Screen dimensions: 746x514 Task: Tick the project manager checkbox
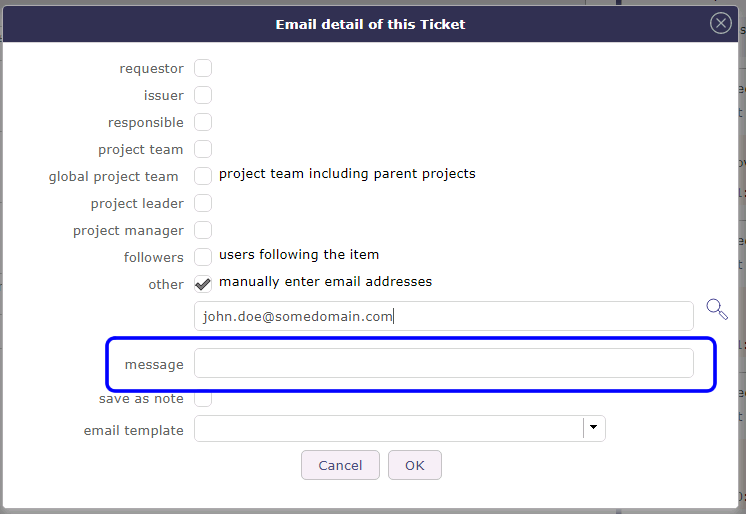coord(203,230)
